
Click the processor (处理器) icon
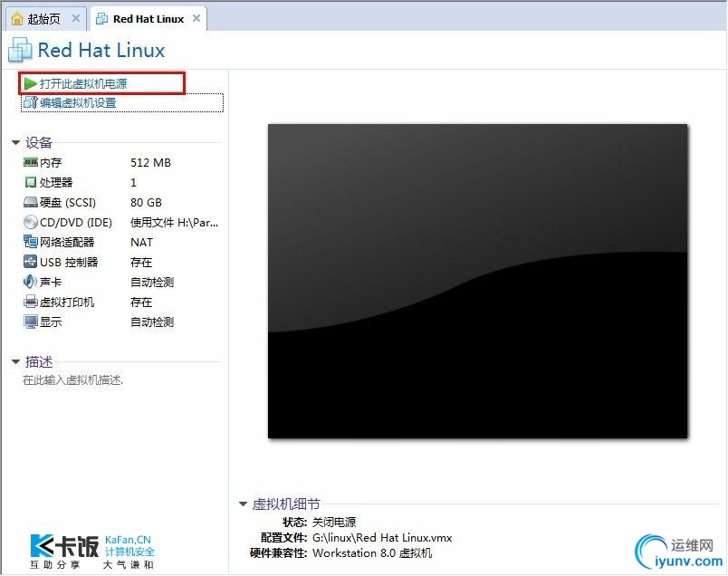click(x=31, y=182)
